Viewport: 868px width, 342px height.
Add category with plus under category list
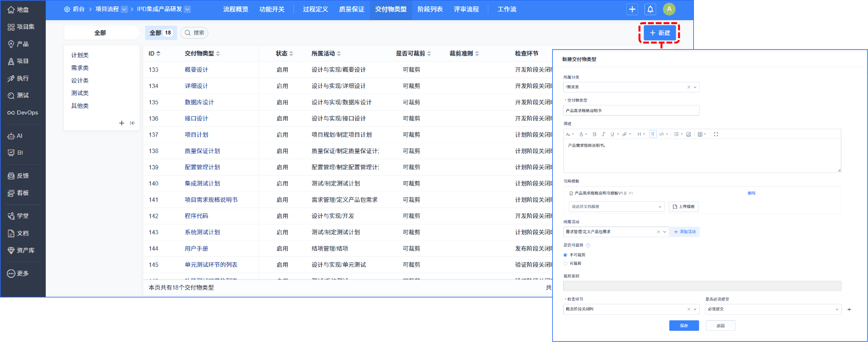coord(122,123)
